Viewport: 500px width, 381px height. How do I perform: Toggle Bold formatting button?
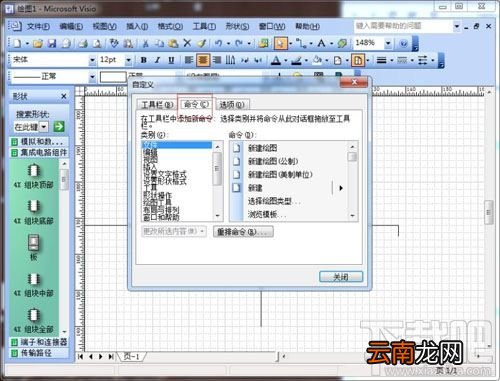point(144,60)
